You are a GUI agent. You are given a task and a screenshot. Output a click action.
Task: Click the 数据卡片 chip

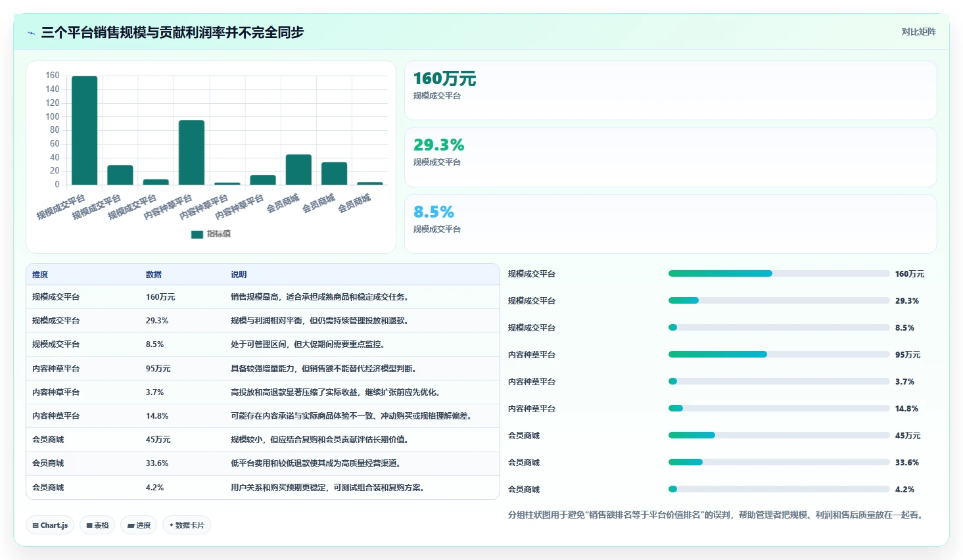pyautogui.click(x=187, y=525)
